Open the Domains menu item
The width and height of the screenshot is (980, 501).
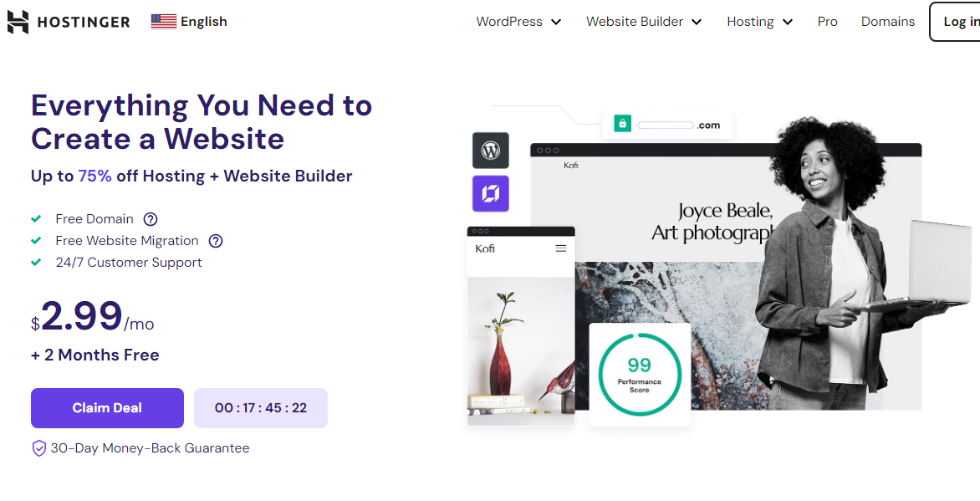[887, 22]
